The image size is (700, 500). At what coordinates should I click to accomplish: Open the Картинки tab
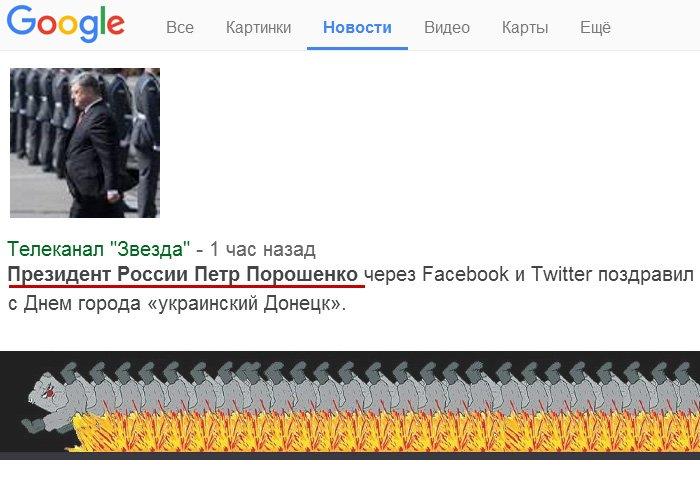click(x=258, y=27)
